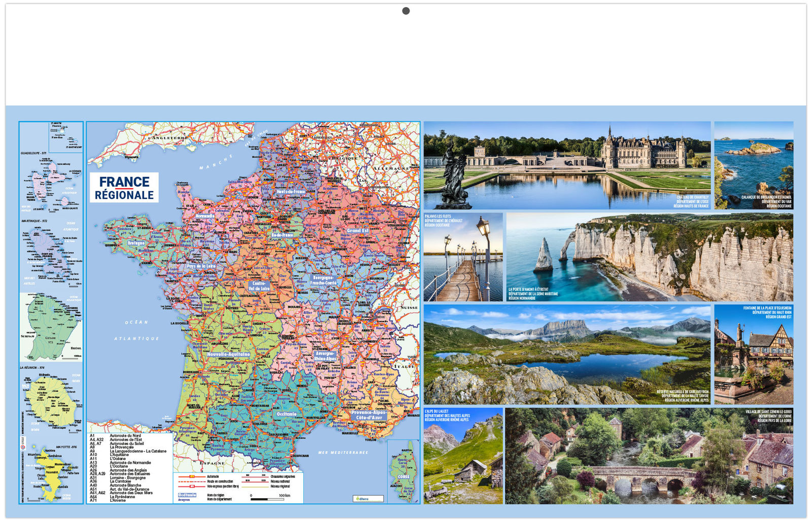Viewport: 812px width, 523px height.
Task: Open the Carlaveyron nature reserve lake photo
Action: pos(567,354)
